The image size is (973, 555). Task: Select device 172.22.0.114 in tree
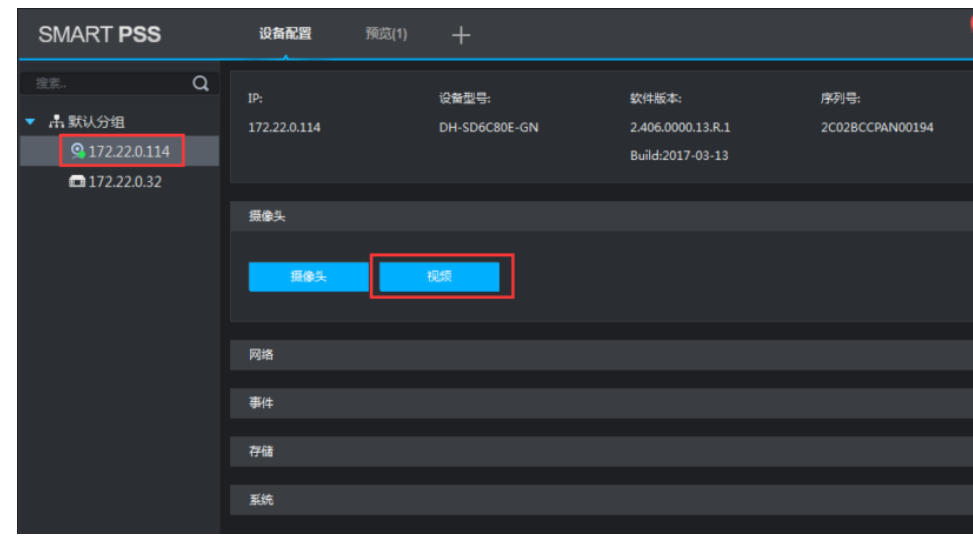[x=120, y=151]
